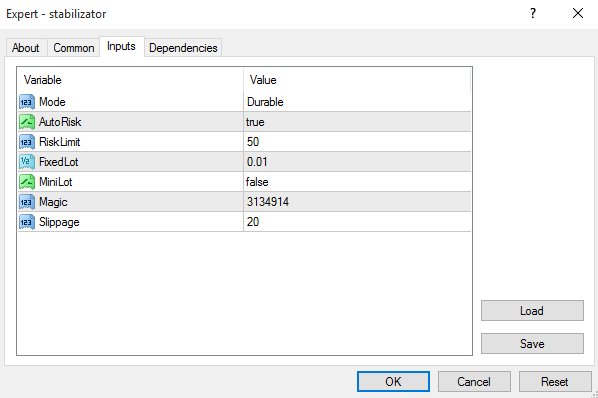Screen dimensions: 598x398
Task: Select the FixedLot variable name
Action: click(59, 162)
